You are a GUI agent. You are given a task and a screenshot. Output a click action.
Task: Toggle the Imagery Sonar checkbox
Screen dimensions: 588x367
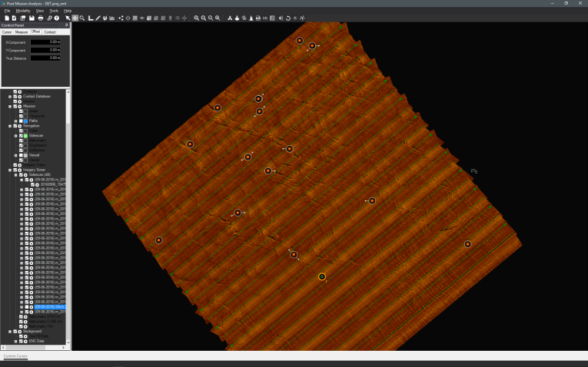(x=15, y=170)
